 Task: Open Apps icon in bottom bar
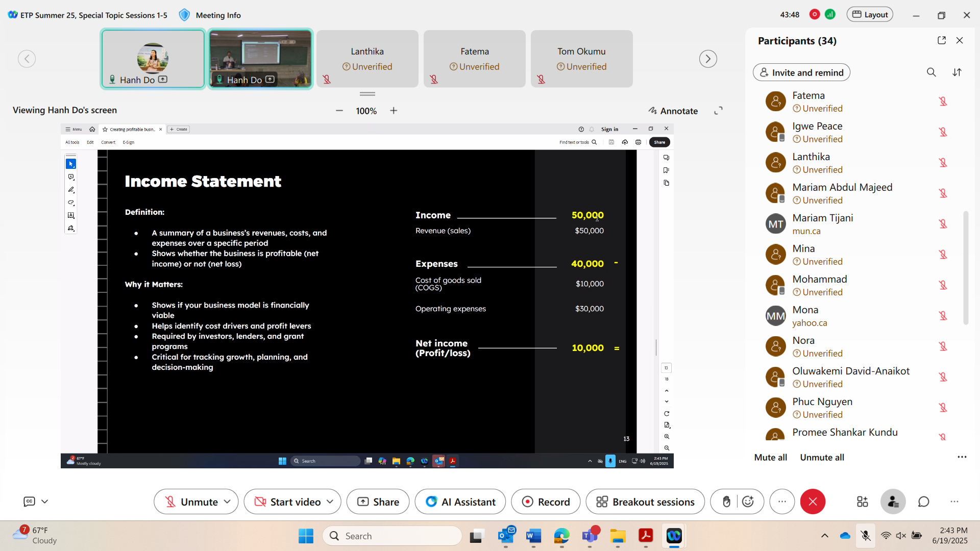click(x=862, y=502)
